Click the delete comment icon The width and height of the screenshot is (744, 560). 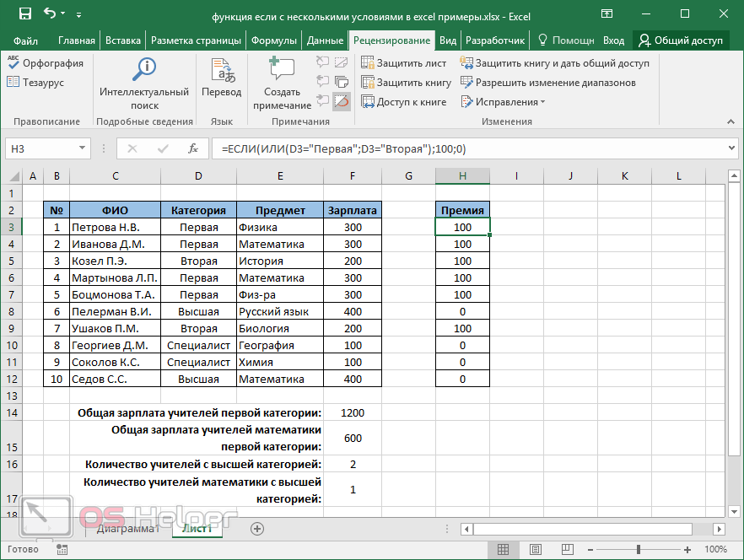pos(322,62)
